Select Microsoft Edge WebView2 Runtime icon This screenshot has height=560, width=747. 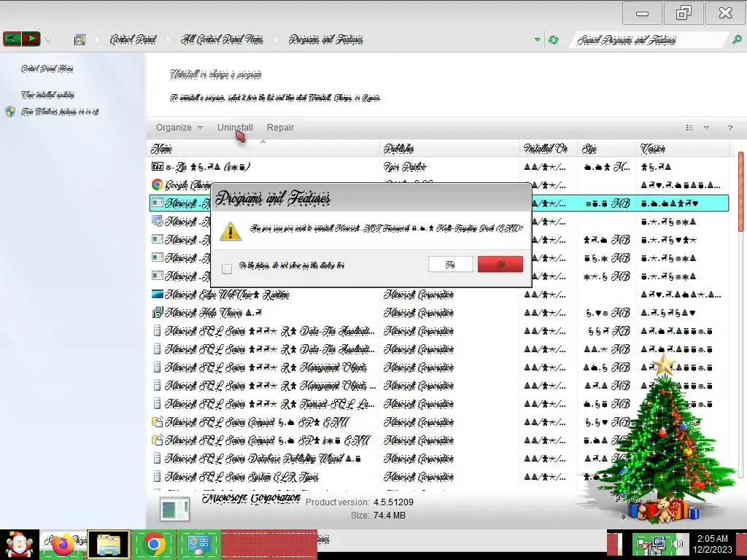158,295
